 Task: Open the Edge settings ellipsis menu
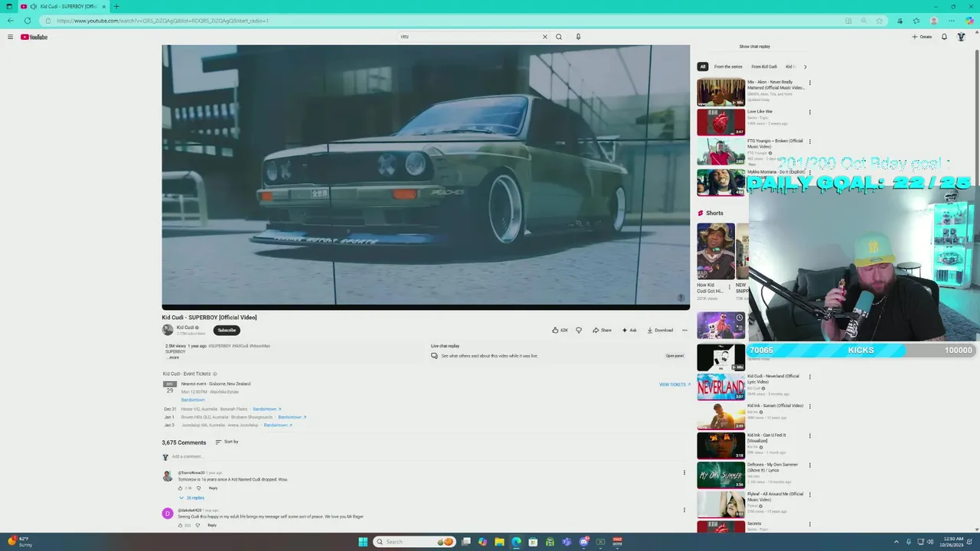[x=952, y=21]
